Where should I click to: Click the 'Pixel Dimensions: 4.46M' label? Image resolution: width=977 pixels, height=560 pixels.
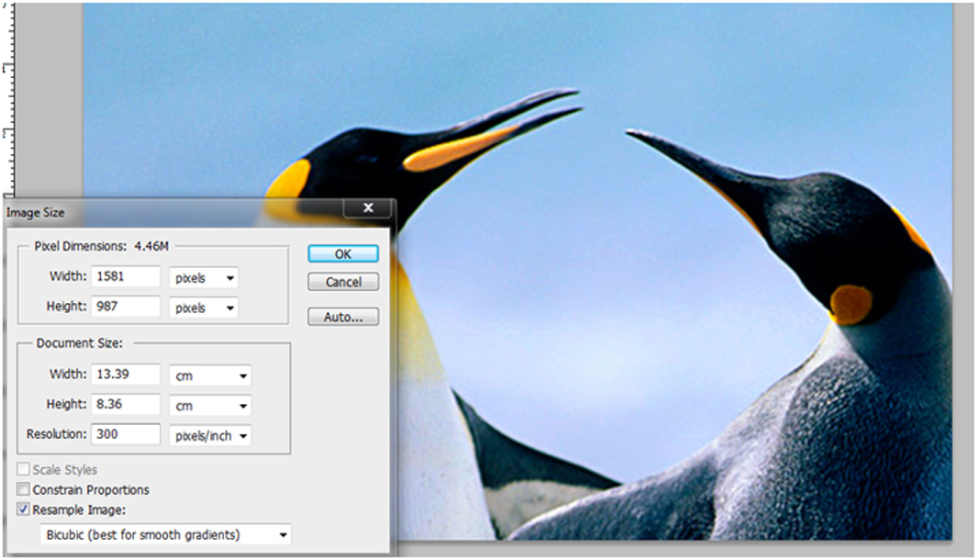(x=101, y=247)
